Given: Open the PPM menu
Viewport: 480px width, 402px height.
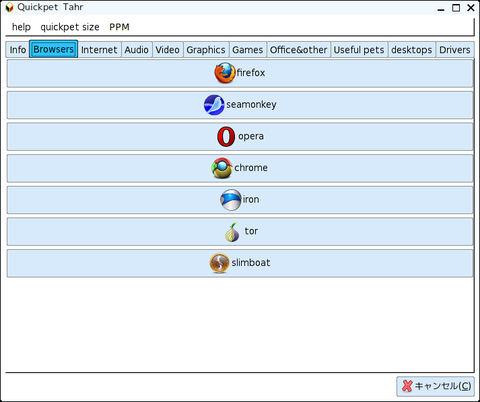Looking at the screenshot, I should point(119,27).
